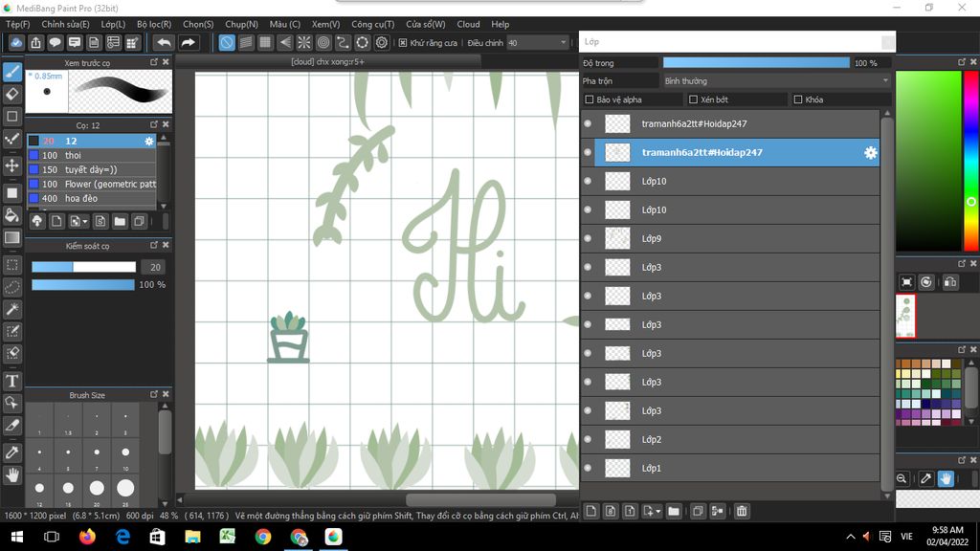980x551 pixels.
Task: Select the Move tool
Action: point(11,165)
